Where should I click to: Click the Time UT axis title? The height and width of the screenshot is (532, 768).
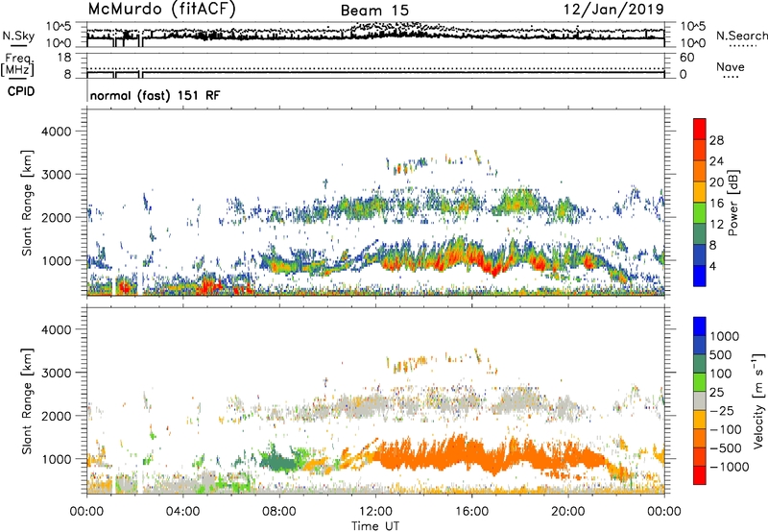pyautogui.click(x=375, y=526)
